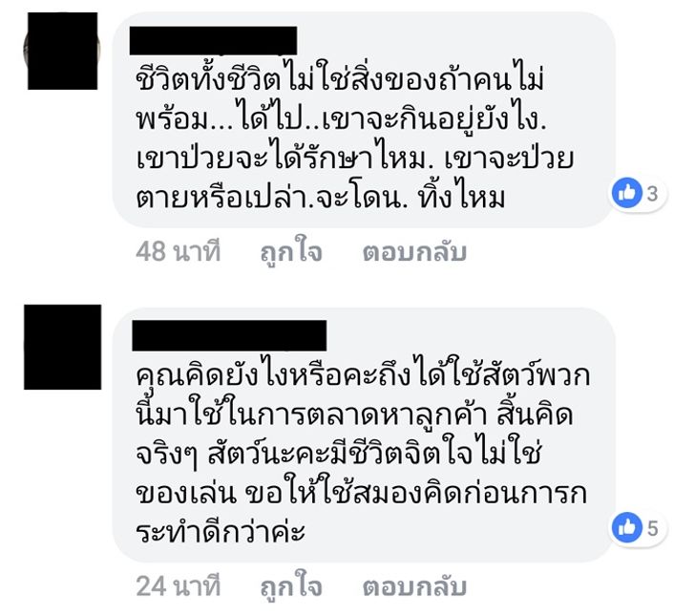Click the 24 นาที timestamp
The height and width of the screenshot is (616, 695).
179,586
